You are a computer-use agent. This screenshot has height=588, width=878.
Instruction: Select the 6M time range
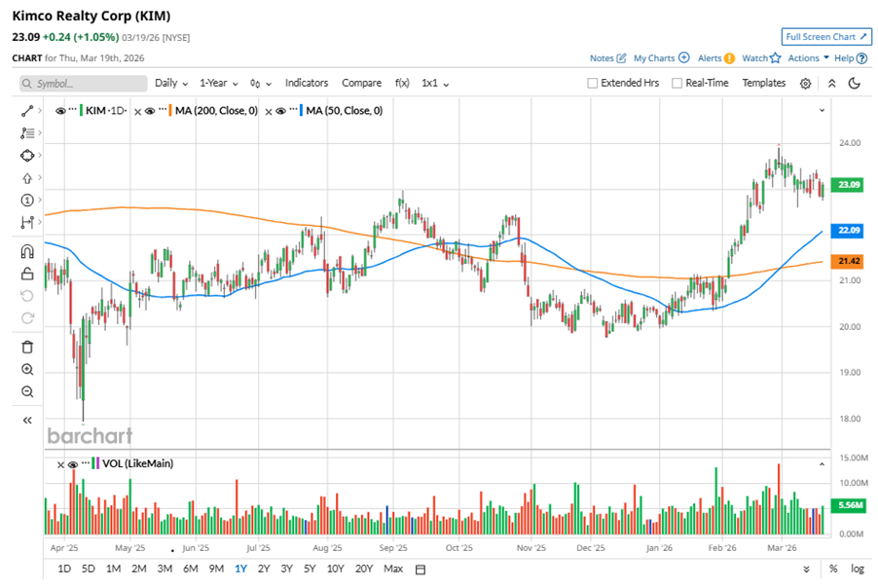[190, 569]
